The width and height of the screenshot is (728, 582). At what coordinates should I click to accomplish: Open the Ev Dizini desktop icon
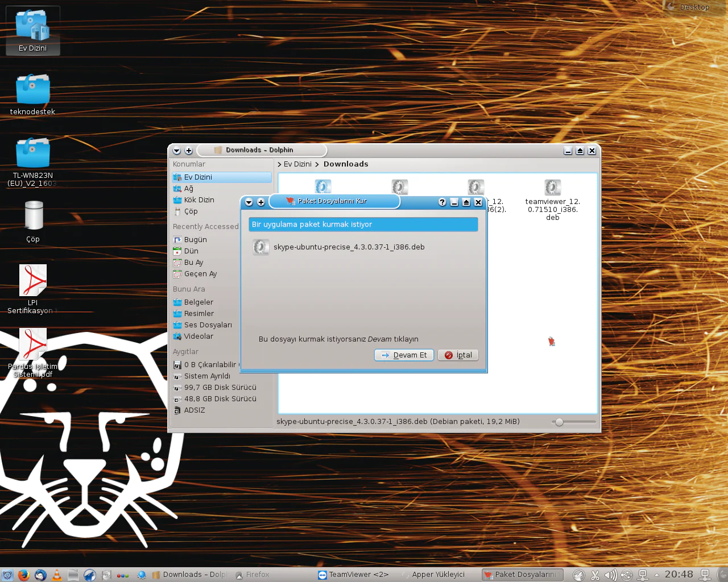[x=32, y=30]
